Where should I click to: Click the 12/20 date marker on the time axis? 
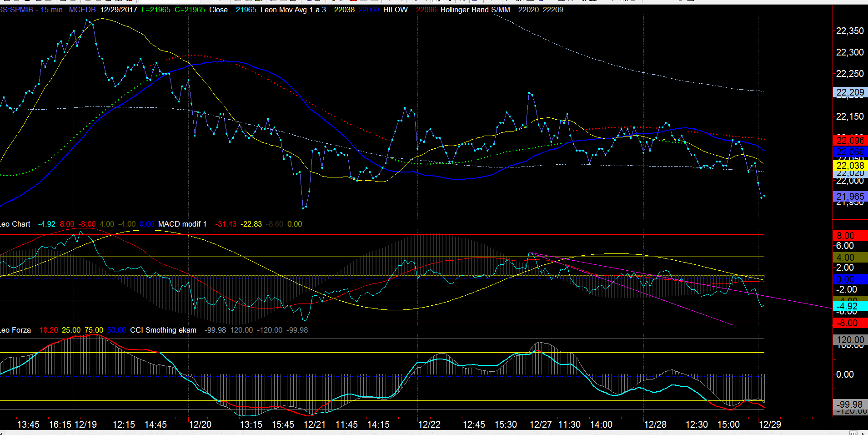coord(200,425)
